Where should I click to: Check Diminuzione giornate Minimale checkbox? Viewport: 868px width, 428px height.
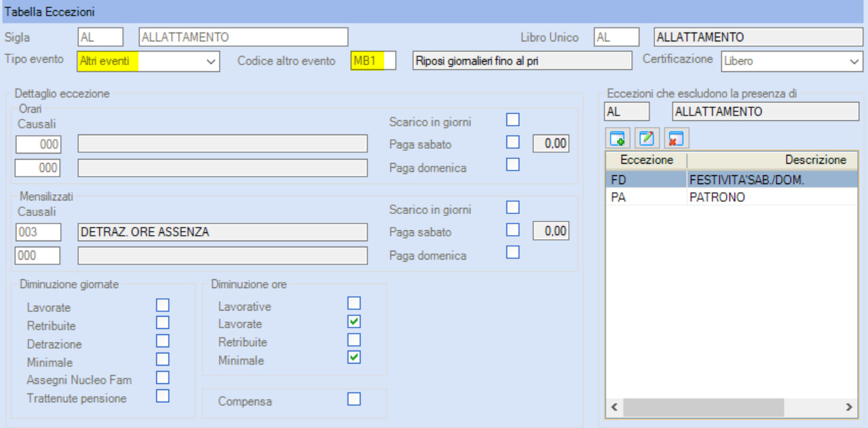click(x=163, y=359)
